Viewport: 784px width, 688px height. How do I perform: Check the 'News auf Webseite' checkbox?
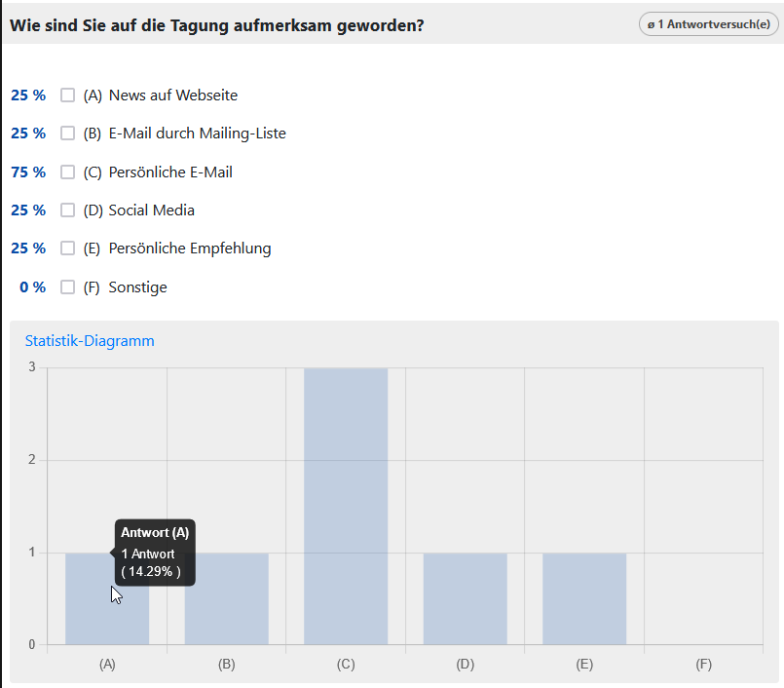click(x=67, y=96)
